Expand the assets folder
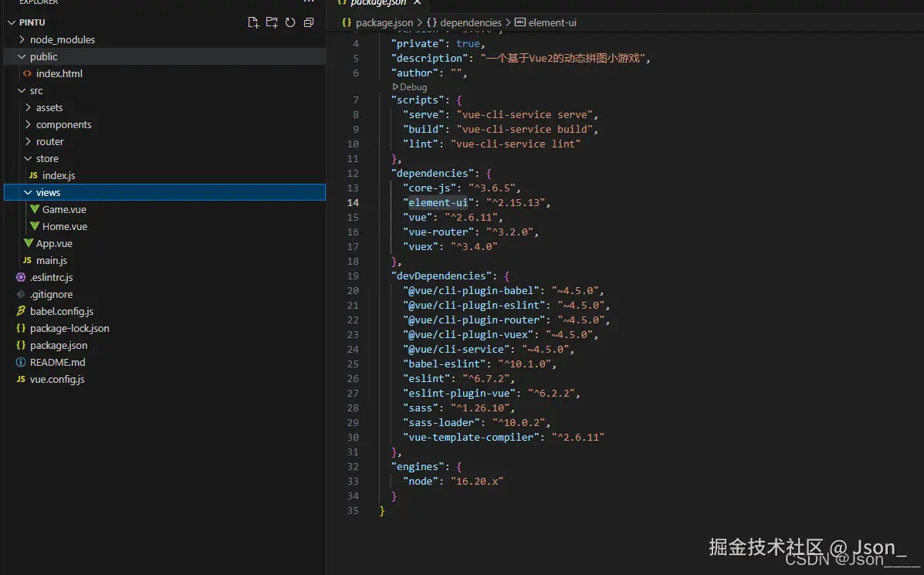The image size is (924, 575). pyautogui.click(x=49, y=107)
